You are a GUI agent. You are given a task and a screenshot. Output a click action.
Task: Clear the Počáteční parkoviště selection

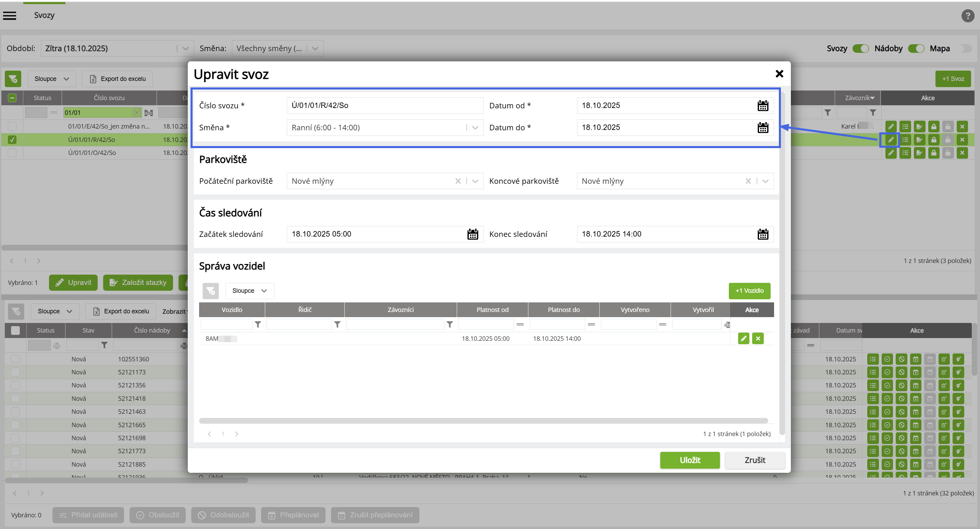pos(458,181)
